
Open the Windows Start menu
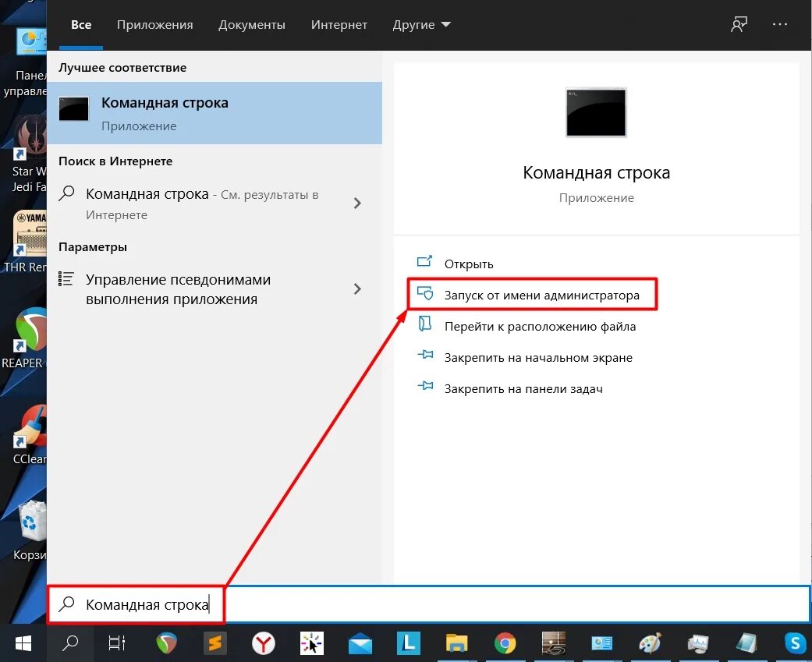(23, 643)
